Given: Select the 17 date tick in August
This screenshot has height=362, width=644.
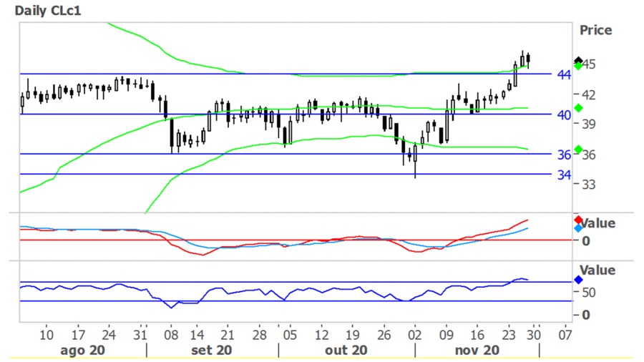Looking at the screenshot, I should pyautogui.click(x=78, y=335).
